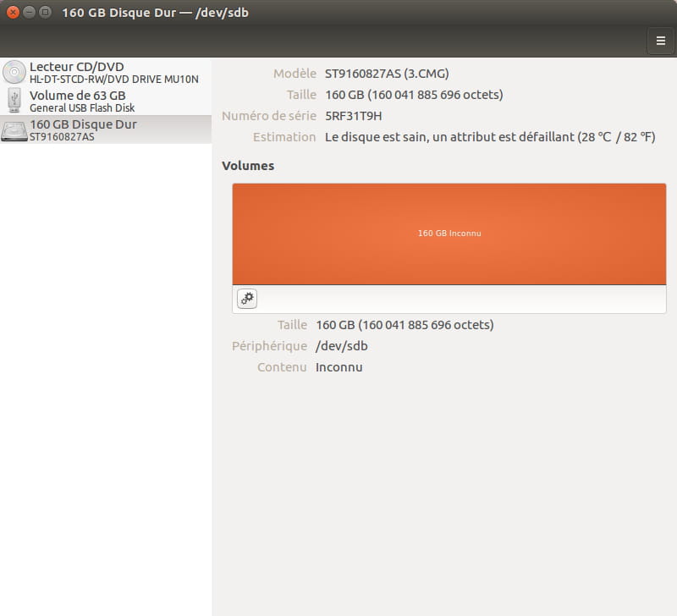
Task: Open the hamburger menu in the header bar
Action: pos(660,41)
